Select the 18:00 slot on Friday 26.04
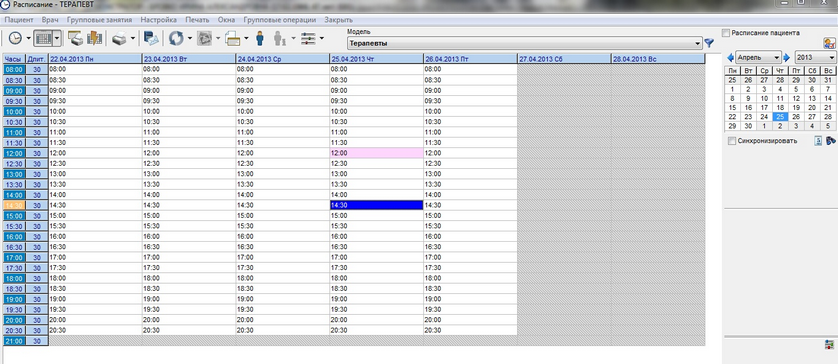The width and height of the screenshot is (838, 364). [470, 278]
